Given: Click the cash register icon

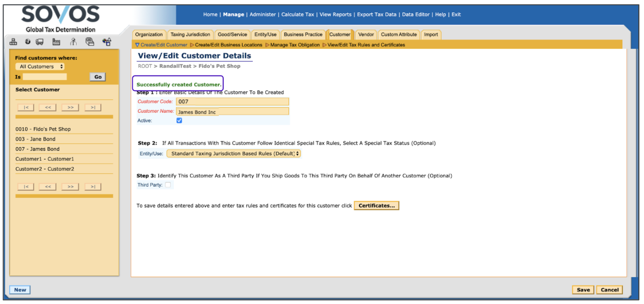Looking at the screenshot, I should click(90, 42).
